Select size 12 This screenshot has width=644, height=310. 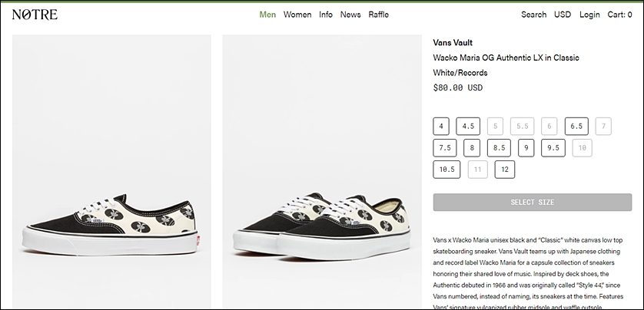click(x=505, y=170)
